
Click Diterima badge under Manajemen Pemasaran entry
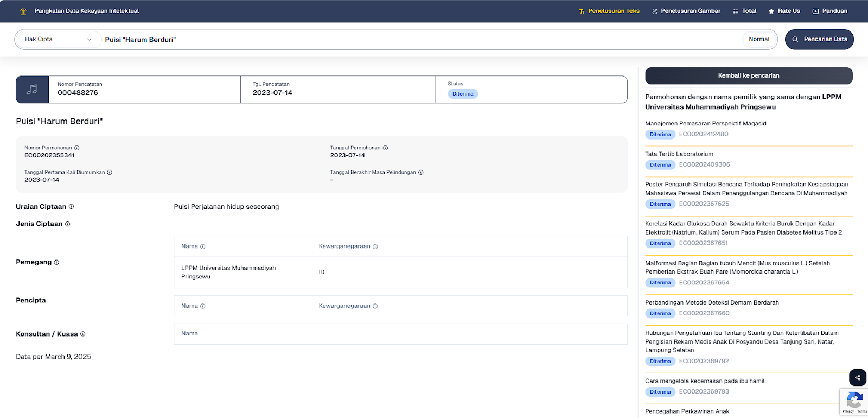coord(660,134)
